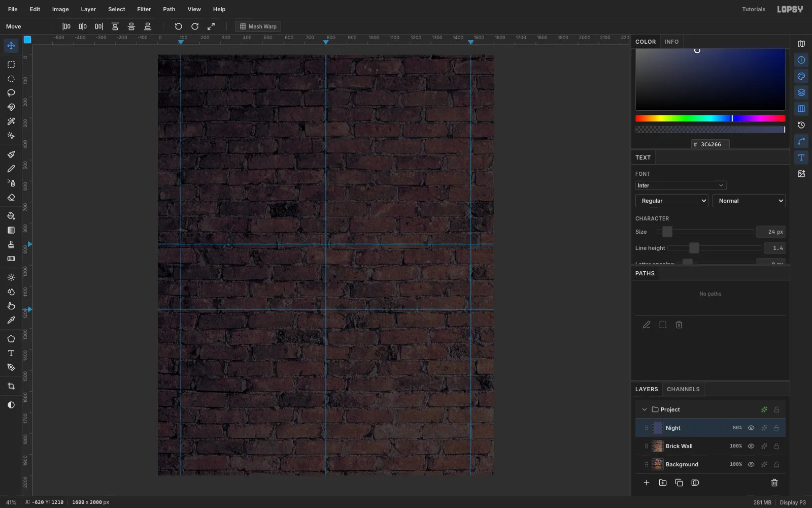This screenshot has height=508, width=812.
Task: Adjust the rainbow hue slider
Action: (710, 118)
